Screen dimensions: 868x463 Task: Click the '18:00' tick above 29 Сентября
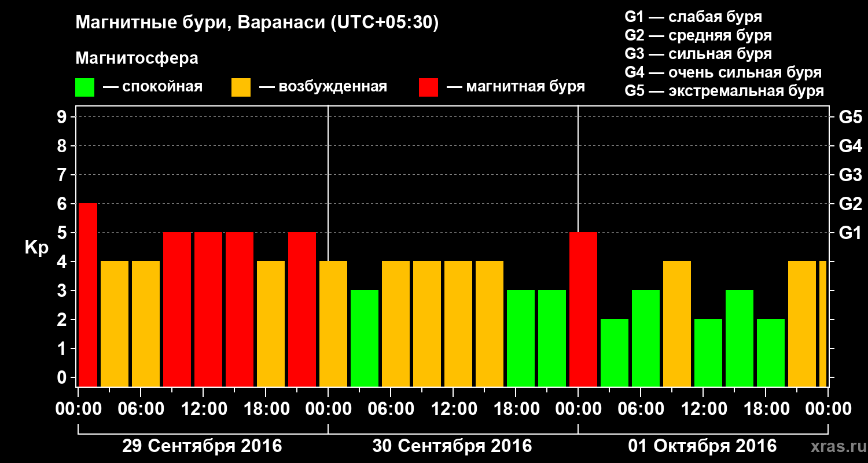[x=266, y=409]
